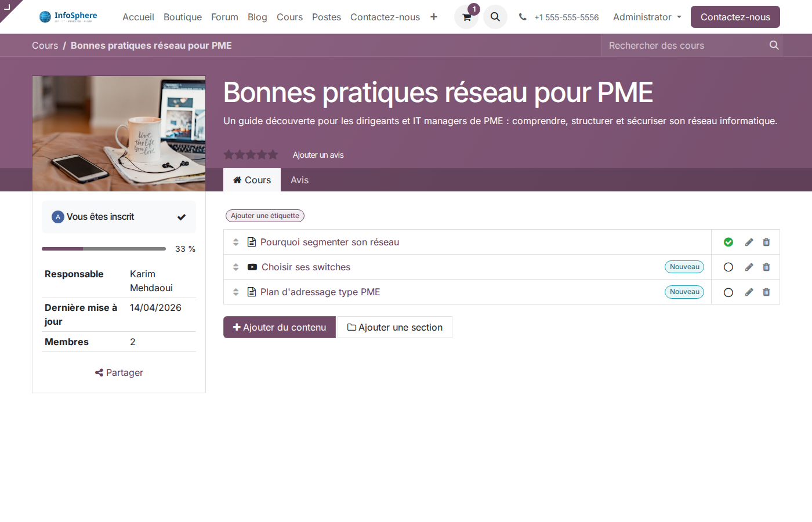
Task: Delete "Plan d'adressage type PME" with the trash icon
Action: [x=766, y=292]
